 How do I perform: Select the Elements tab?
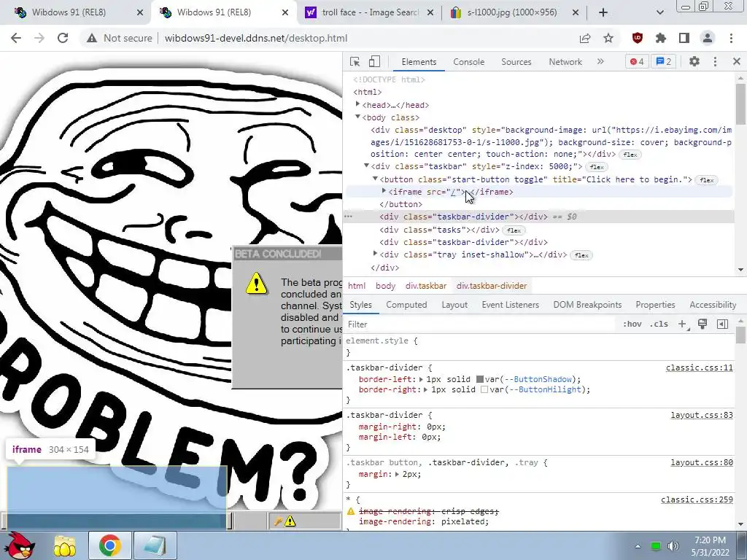click(x=418, y=62)
